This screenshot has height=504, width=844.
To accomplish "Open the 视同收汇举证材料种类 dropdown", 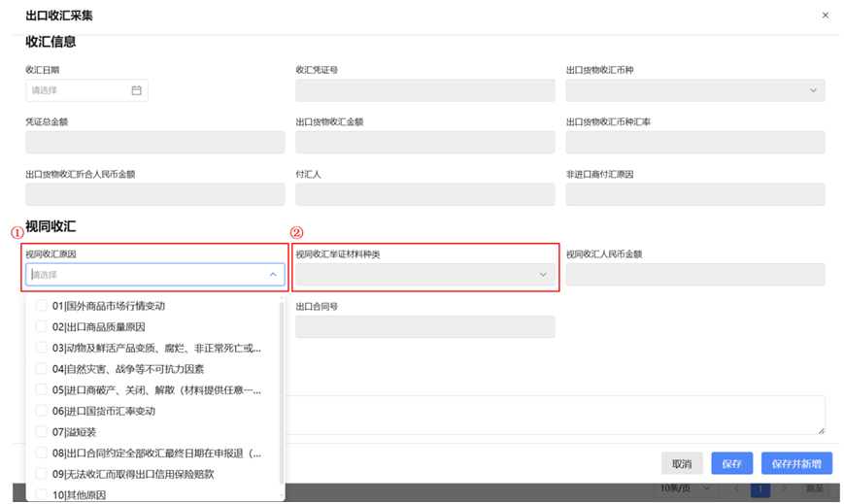I will (x=425, y=275).
